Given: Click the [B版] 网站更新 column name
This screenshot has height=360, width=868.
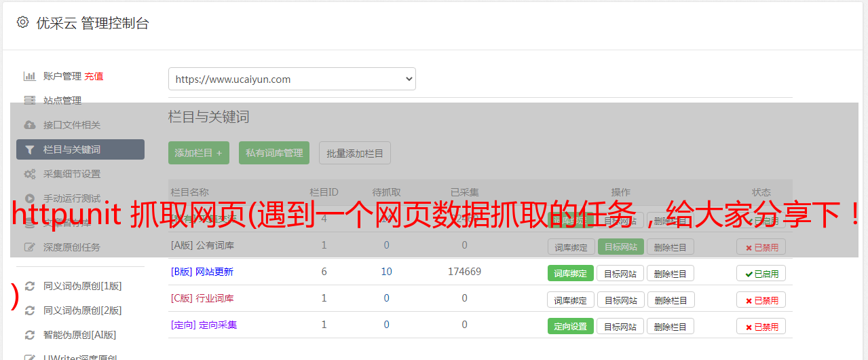Looking at the screenshot, I should [x=202, y=272].
